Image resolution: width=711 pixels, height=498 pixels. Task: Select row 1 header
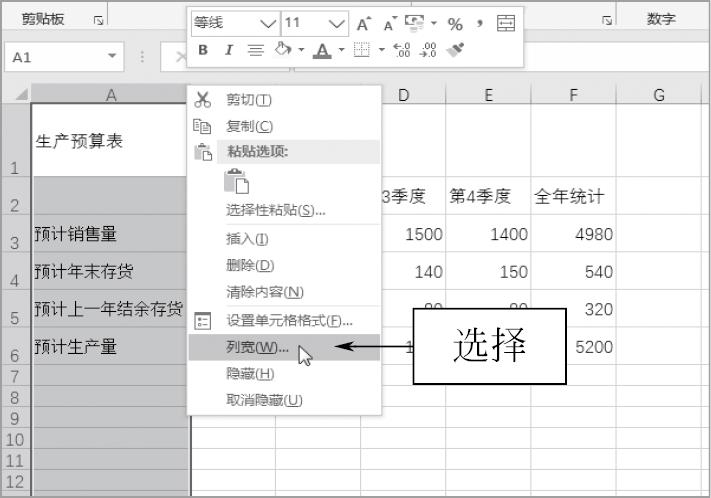15,141
